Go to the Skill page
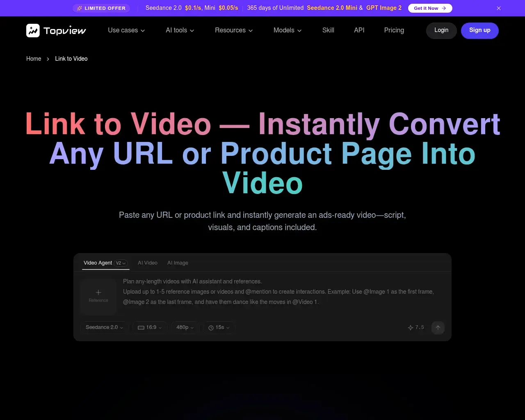Viewport: 525px width, 420px height. (x=328, y=30)
